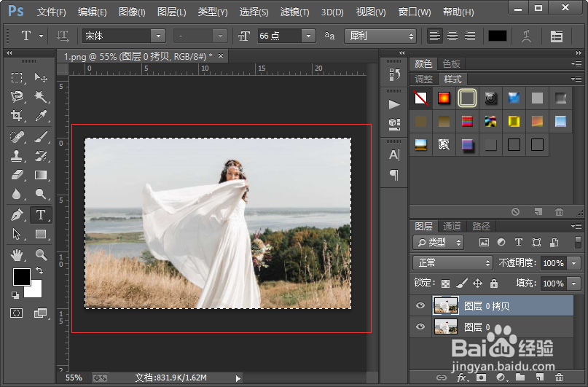Switch to the 通道 tab
Image resolution: width=588 pixels, height=387 pixels.
click(452, 226)
